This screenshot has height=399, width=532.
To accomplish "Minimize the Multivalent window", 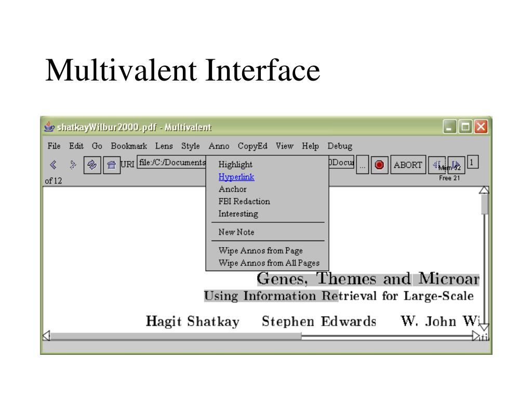I will pyautogui.click(x=449, y=127).
